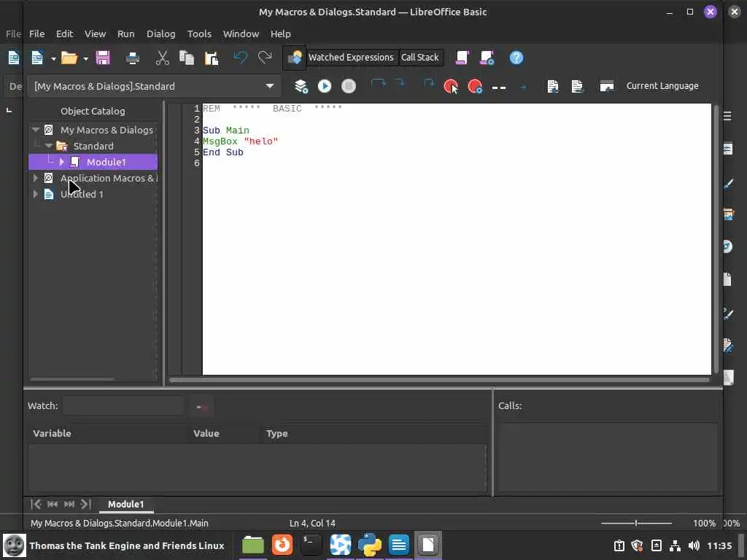Open a file with the folder icon

tap(69, 58)
